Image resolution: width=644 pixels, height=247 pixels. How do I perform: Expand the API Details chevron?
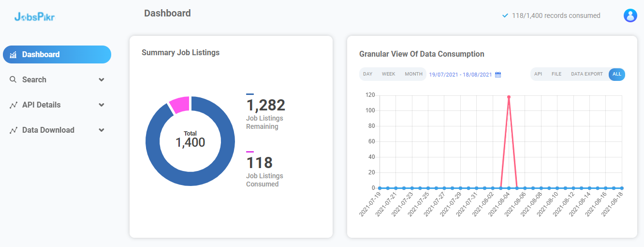pyautogui.click(x=102, y=105)
